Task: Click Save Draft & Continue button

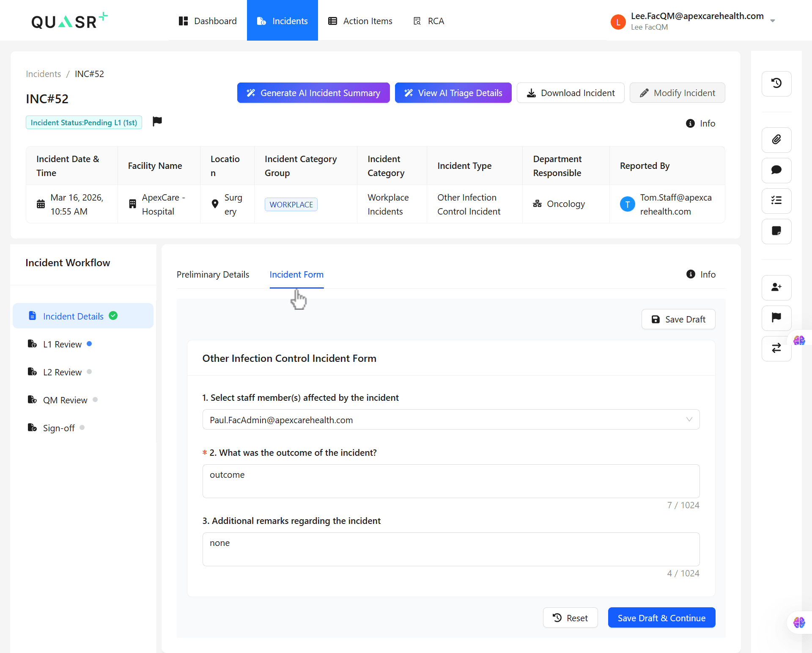Action: tap(661, 618)
